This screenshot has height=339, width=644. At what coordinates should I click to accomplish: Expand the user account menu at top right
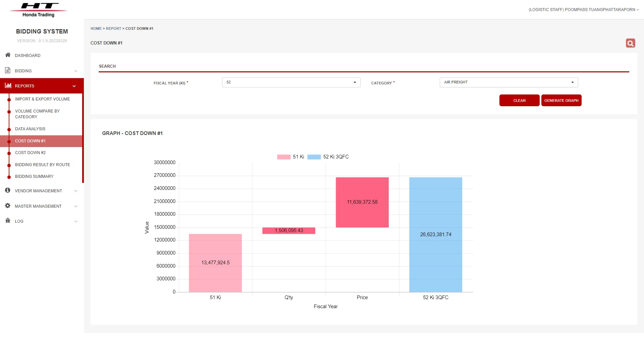coord(584,10)
